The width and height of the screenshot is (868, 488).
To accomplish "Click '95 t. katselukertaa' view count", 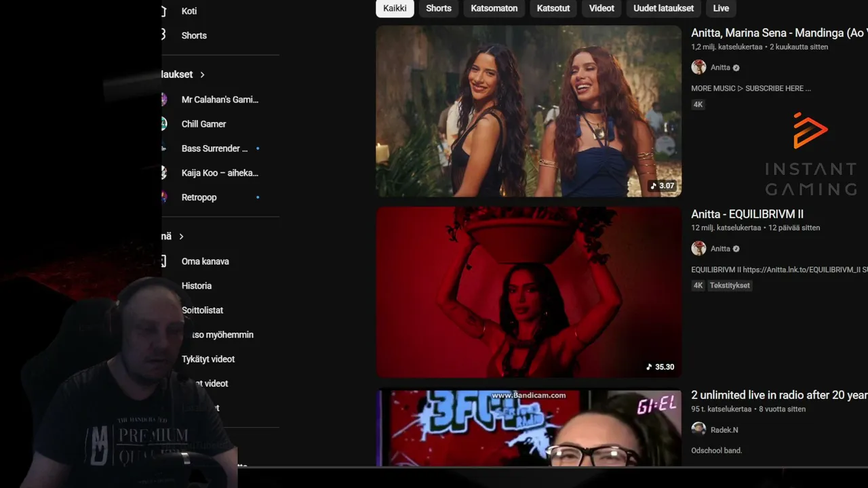I will coord(722,409).
